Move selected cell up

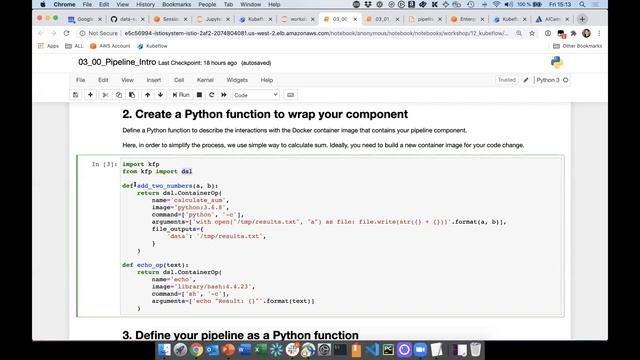click(x=147, y=95)
